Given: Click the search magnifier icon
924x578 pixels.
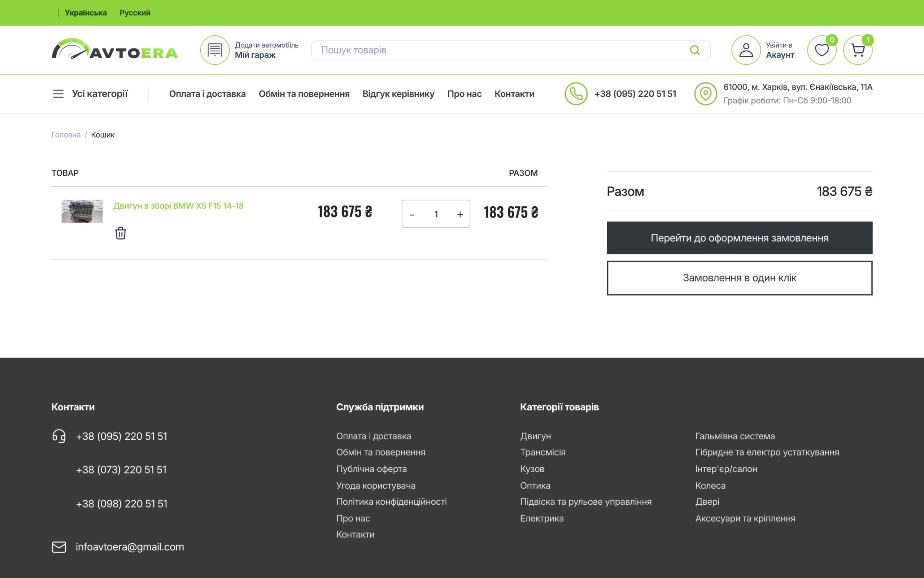Looking at the screenshot, I should coord(694,50).
